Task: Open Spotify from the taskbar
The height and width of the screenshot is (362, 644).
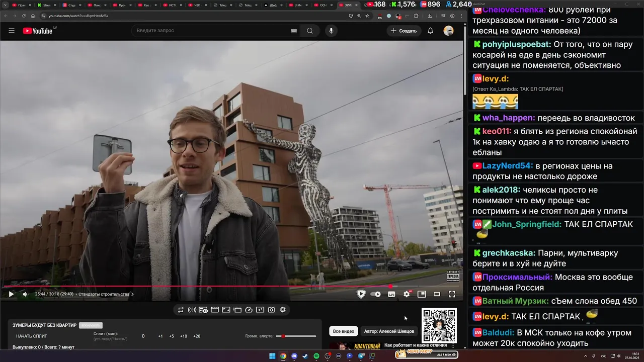Action: click(316, 356)
